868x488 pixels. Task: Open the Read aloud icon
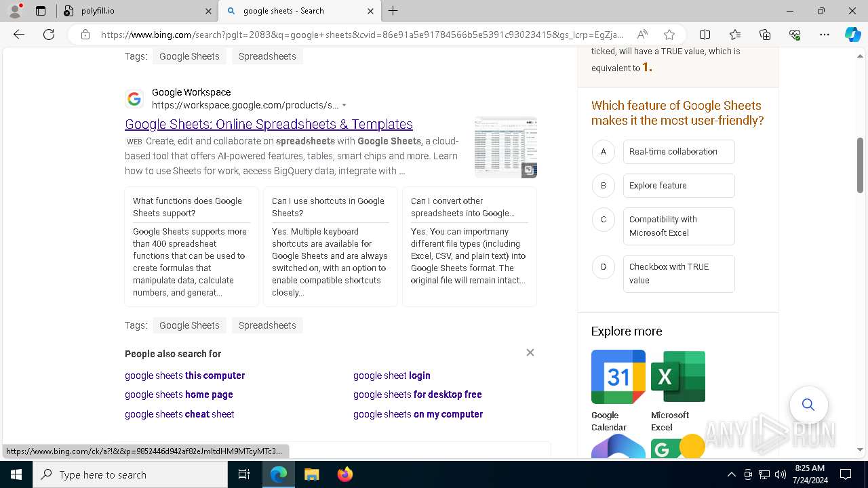point(642,35)
